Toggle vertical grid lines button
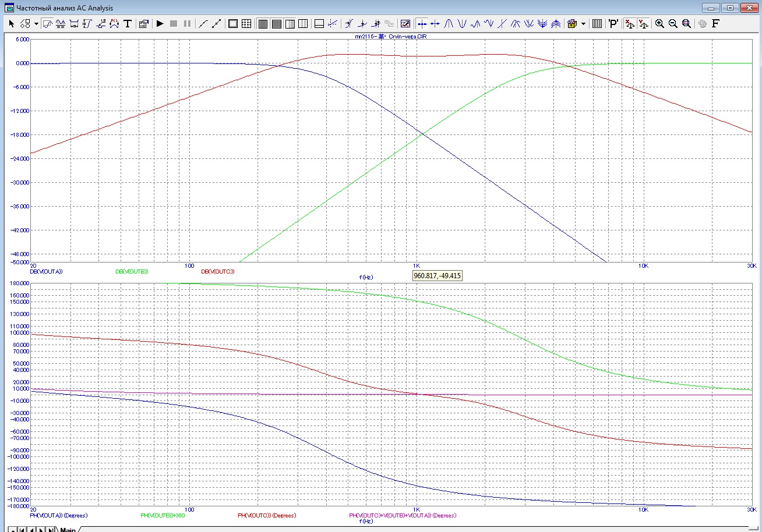This screenshot has height=532, width=762. click(x=263, y=24)
